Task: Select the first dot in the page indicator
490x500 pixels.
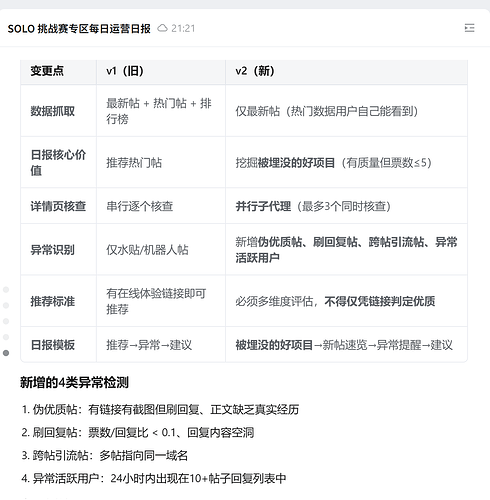Action: coord(6,289)
